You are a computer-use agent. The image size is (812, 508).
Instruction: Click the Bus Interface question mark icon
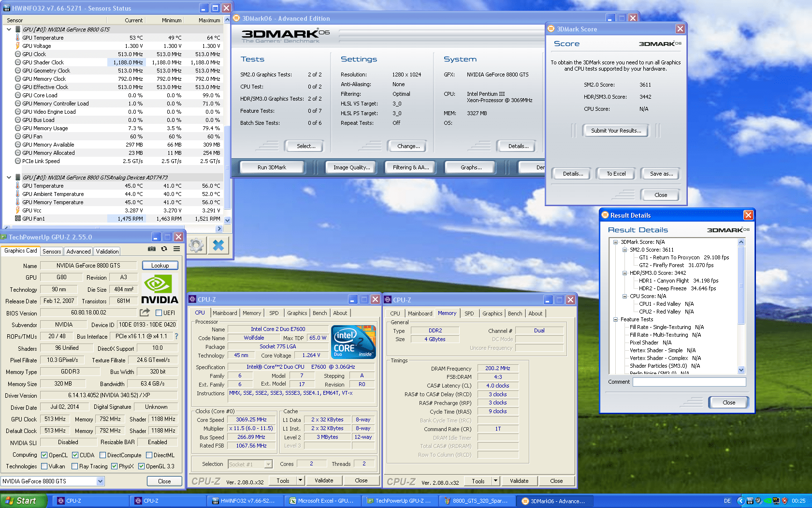click(x=176, y=336)
